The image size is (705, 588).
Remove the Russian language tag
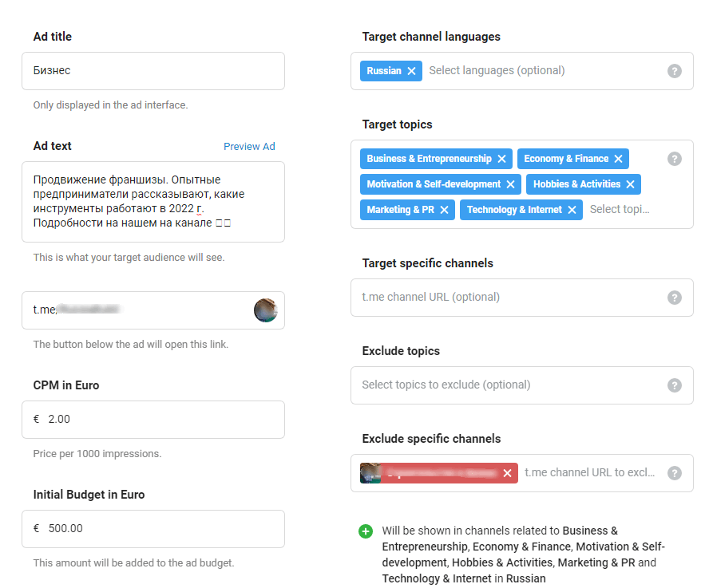411,71
